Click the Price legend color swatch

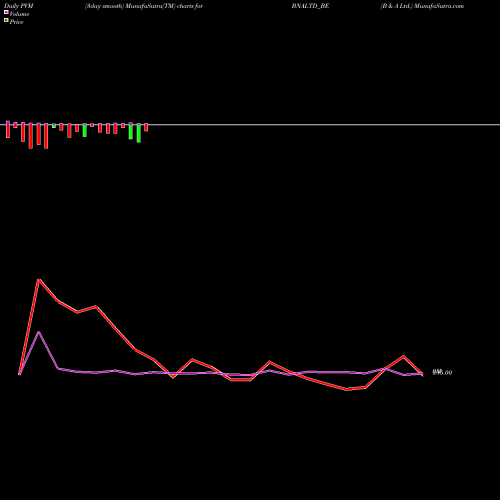tap(6, 20)
